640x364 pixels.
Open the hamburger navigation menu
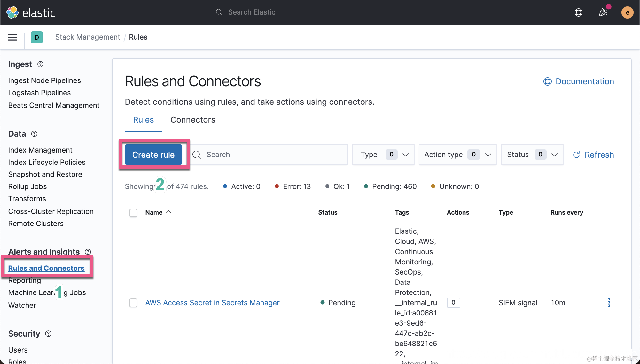coord(12,37)
